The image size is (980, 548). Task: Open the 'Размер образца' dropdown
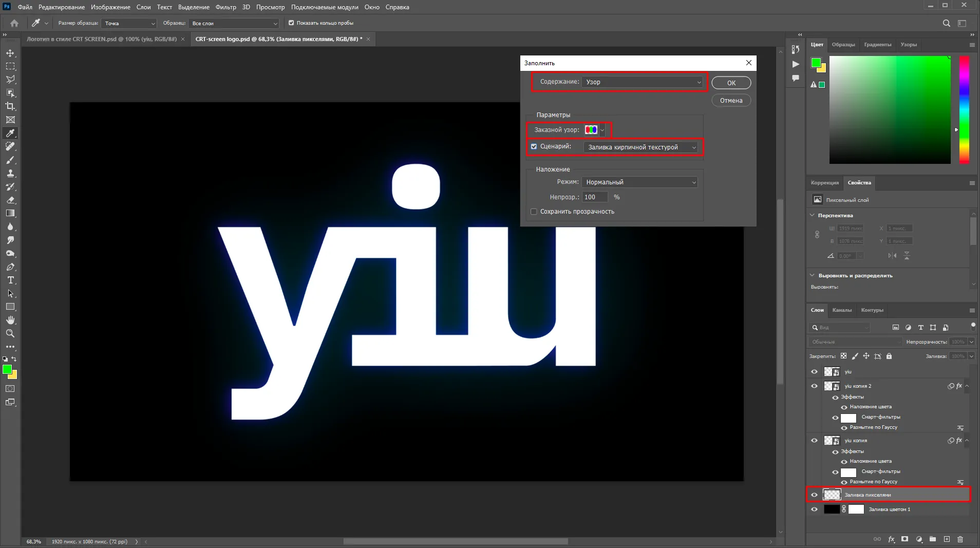coord(129,23)
